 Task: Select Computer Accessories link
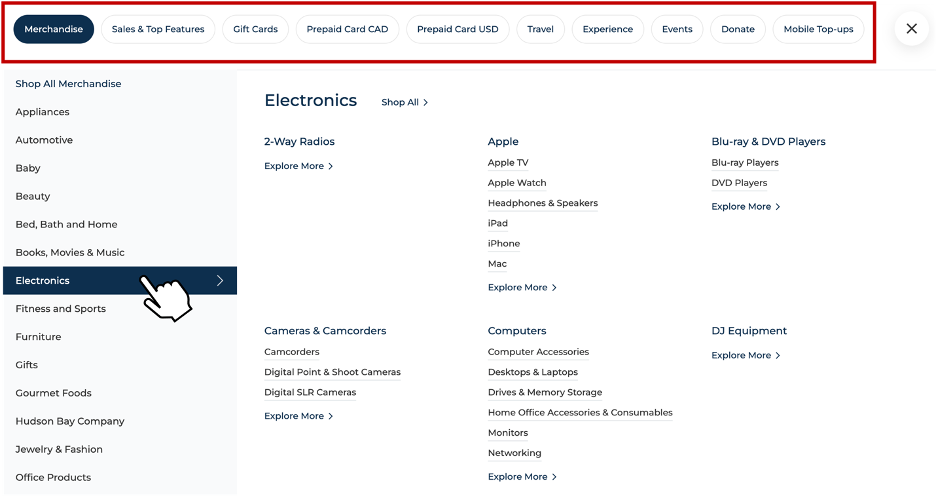point(538,352)
